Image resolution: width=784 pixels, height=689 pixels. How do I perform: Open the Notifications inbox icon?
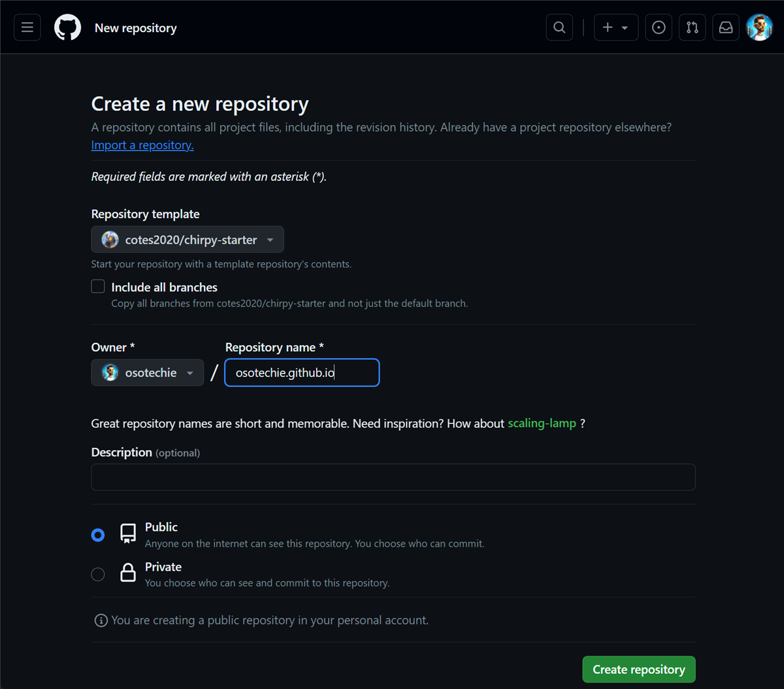click(x=726, y=27)
